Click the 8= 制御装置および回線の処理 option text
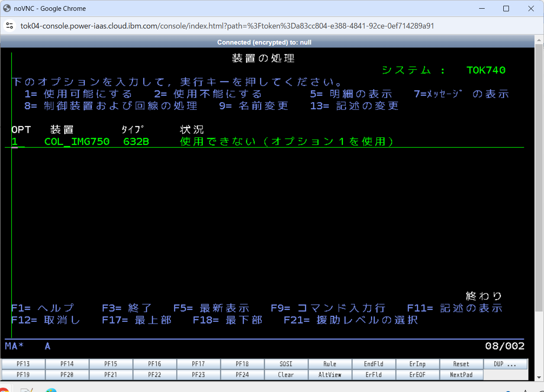Image resolution: width=544 pixels, height=392 pixels. coord(111,106)
